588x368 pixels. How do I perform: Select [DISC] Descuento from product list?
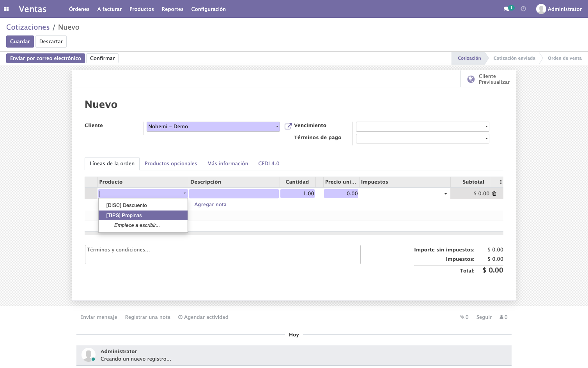point(143,205)
